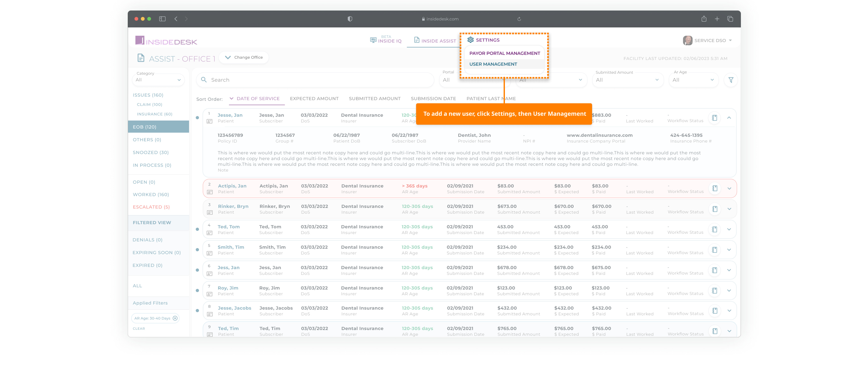Click the Change Office button
This screenshot has height=382, width=868.
244,57
